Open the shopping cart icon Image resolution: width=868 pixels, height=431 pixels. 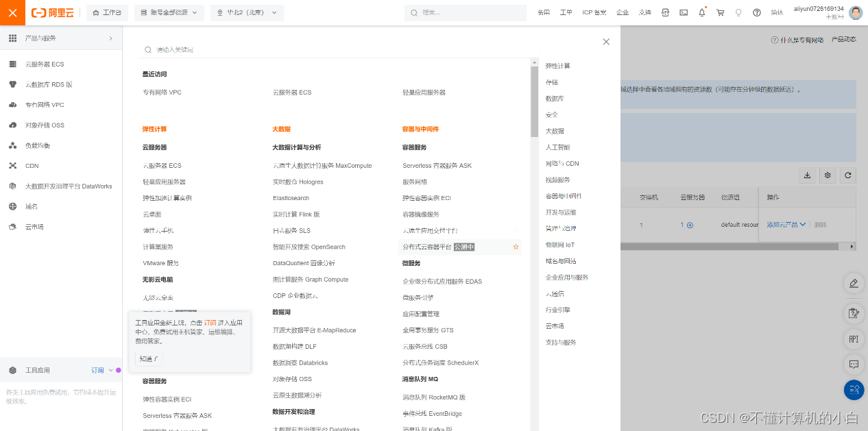pos(720,12)
